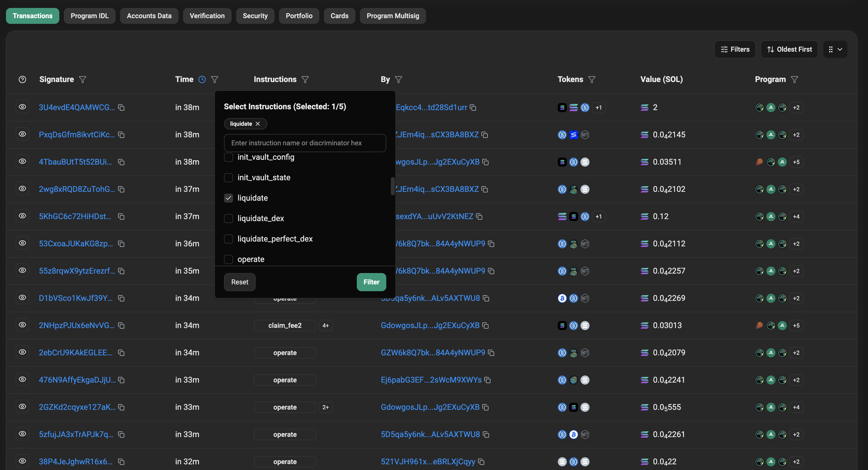
Task: Switch to the Program IDL tab
Action: coord(90,16)
